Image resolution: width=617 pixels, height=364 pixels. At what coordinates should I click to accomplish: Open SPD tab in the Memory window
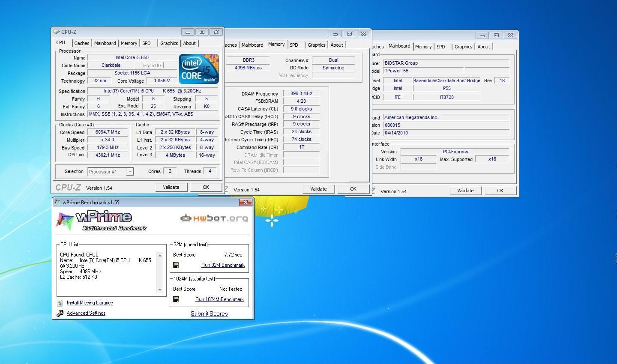click(x=294, y=45)
